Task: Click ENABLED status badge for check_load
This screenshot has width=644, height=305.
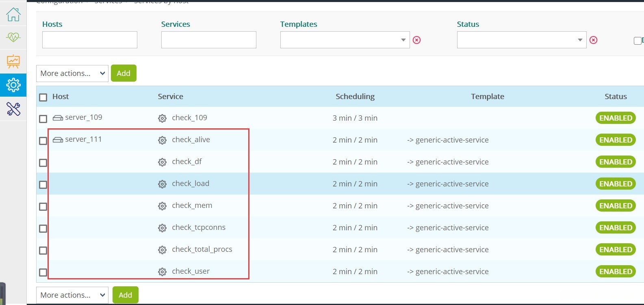Action: click(x=616, y=184)
